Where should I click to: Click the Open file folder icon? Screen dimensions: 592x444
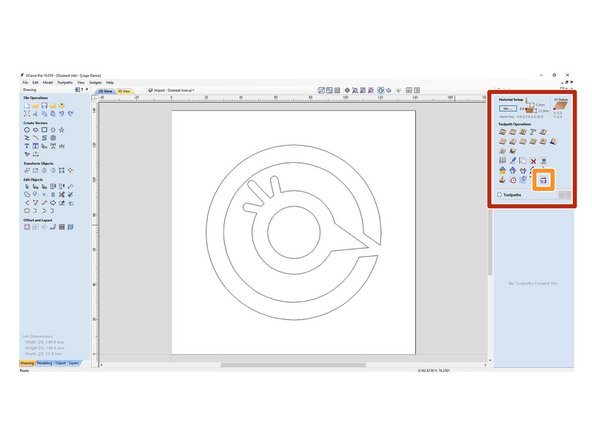coord(35,105)
